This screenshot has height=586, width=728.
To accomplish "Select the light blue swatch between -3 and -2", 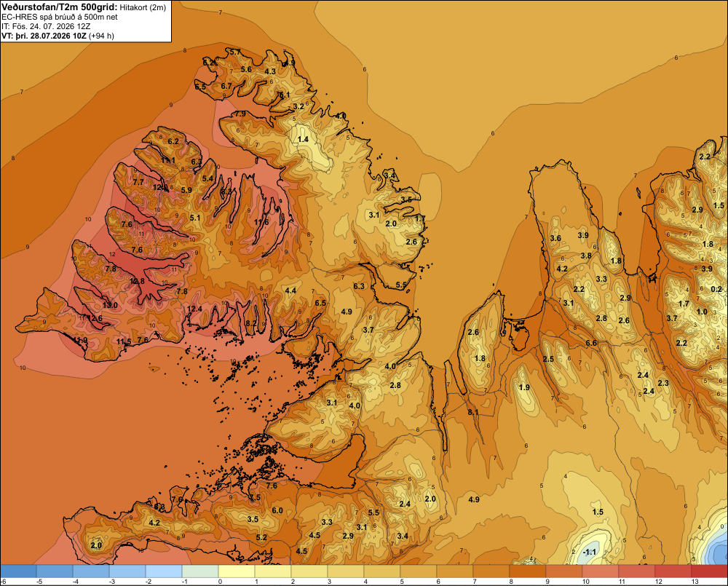I will [x=127, y=571].
